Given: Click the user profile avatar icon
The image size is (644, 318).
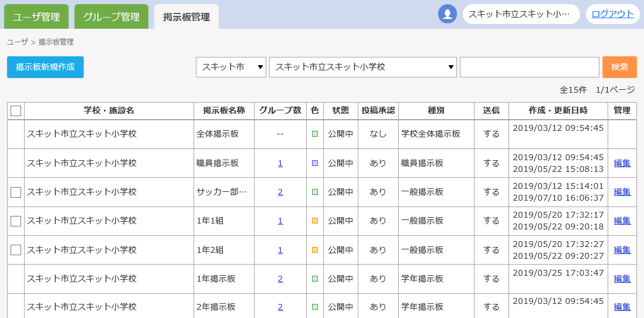Looking at the screenshot, I should pos(448,14).
